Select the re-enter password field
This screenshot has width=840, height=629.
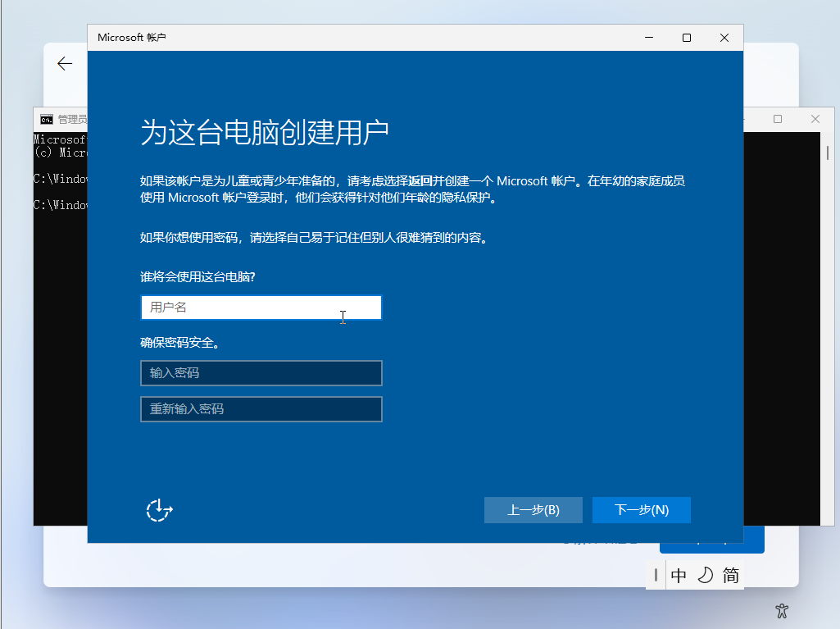(261, 409)
